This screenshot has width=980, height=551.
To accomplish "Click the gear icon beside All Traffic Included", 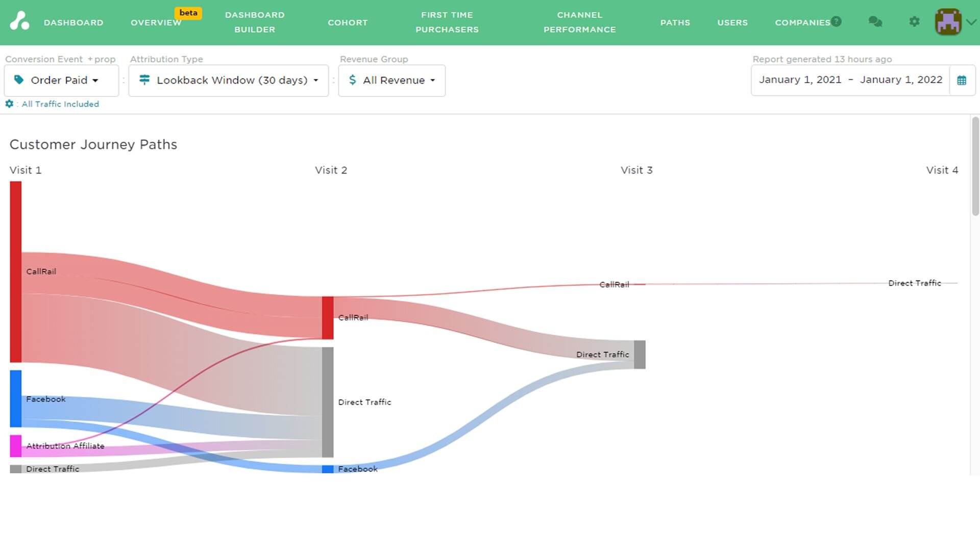I will click(x=9, y=104).
